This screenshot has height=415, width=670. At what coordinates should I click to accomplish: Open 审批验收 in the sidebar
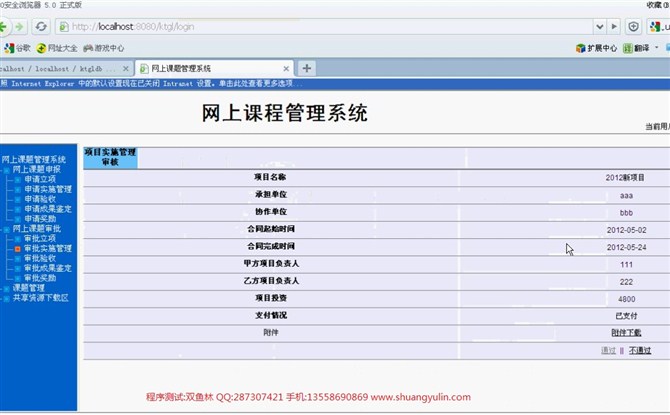[x=40, y=259]
